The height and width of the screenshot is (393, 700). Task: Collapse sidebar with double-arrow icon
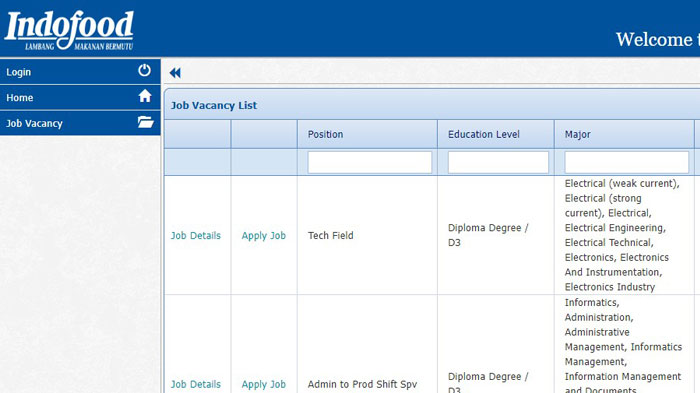175,73
